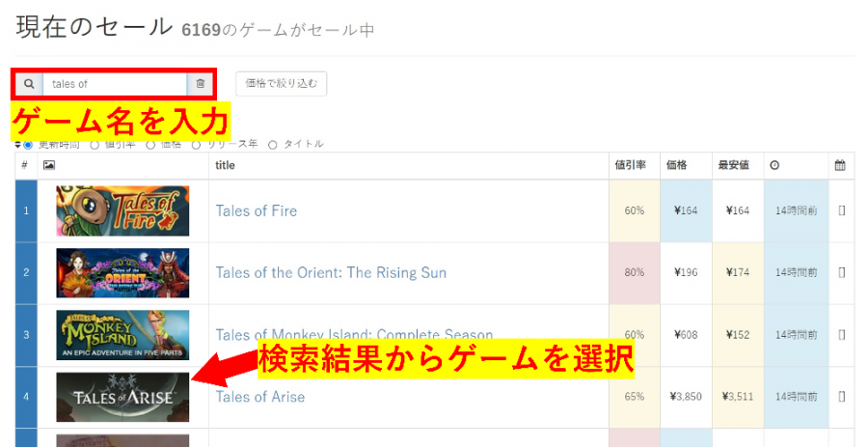The image size is (868, 447).
Task: Click the Tales of Monkey Island thumbnail
Action: pyautogui.click(x=122, y=335)
